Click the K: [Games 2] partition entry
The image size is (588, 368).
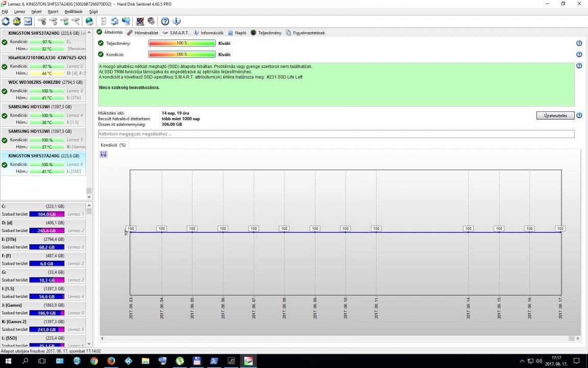point(43,325)
